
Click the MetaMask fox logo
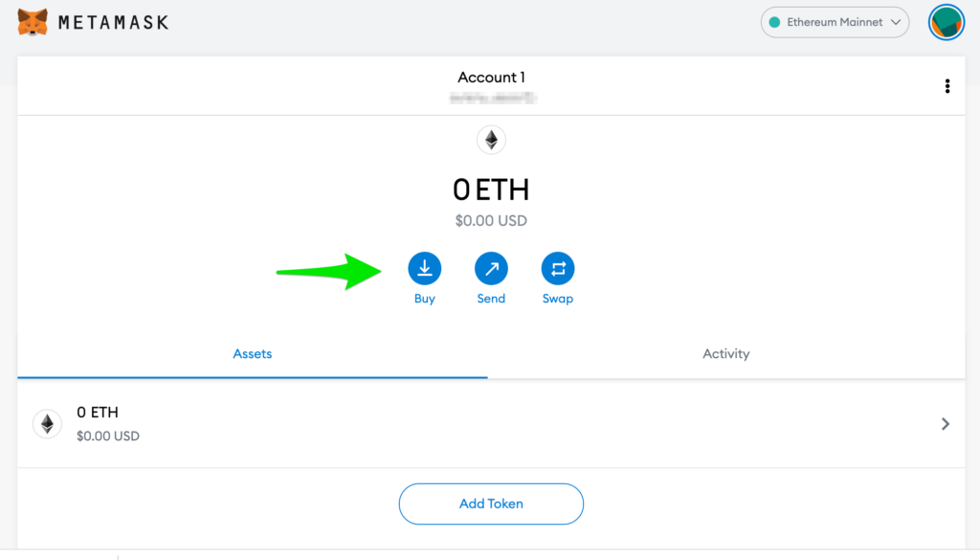coord(33,23)
